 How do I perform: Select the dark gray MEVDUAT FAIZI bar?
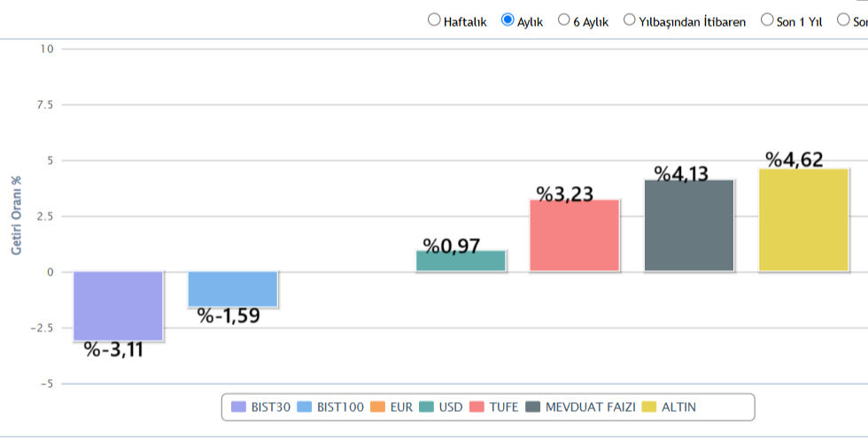(x=689, y=226)
